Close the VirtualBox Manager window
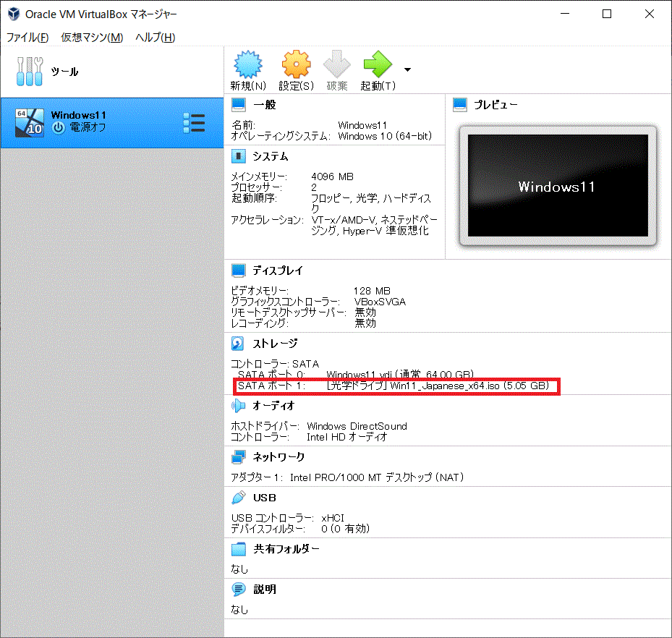Image resolution: width=672 pixels, height=638 pixels. point(650,14)
